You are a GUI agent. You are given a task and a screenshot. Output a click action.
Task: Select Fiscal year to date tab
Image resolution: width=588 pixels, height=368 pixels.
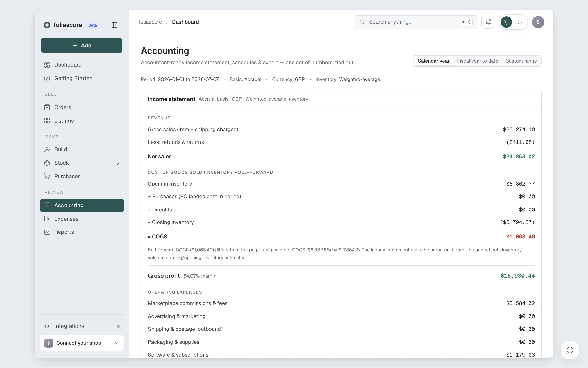(477, 61)
